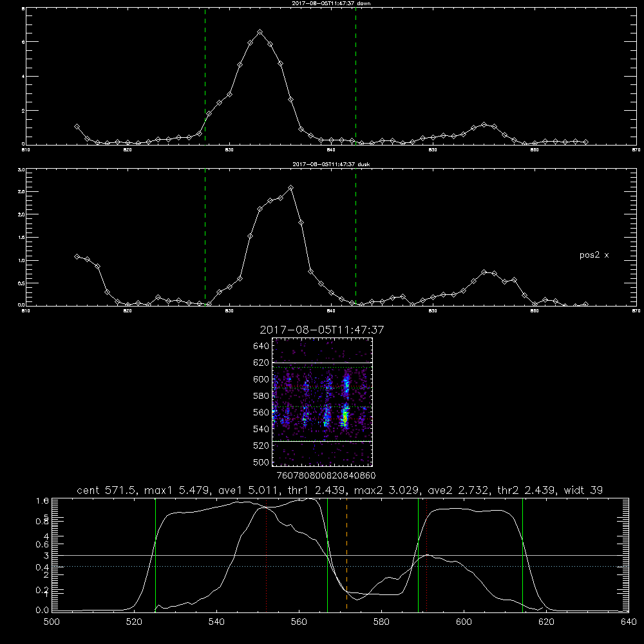Viewport: 644px width, 644px height.
Task: Click bottom plot x-axis label '600'
Action: (464, 622)
